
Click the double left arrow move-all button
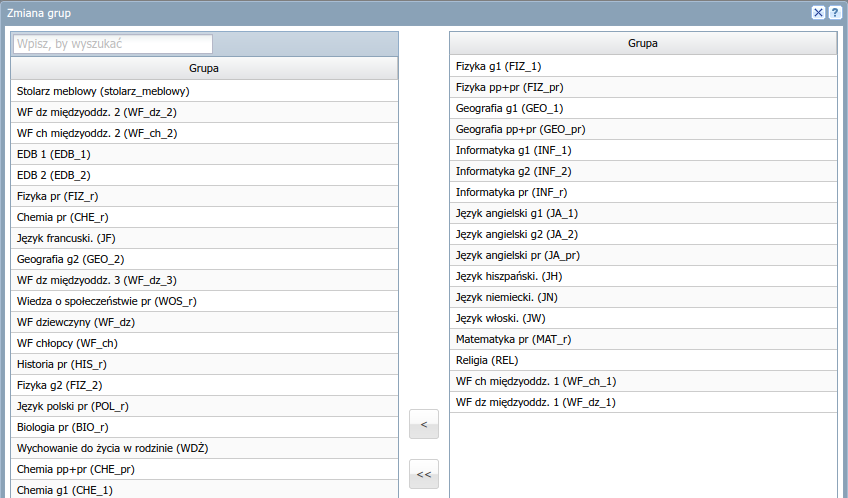click(x=424, y=474)
